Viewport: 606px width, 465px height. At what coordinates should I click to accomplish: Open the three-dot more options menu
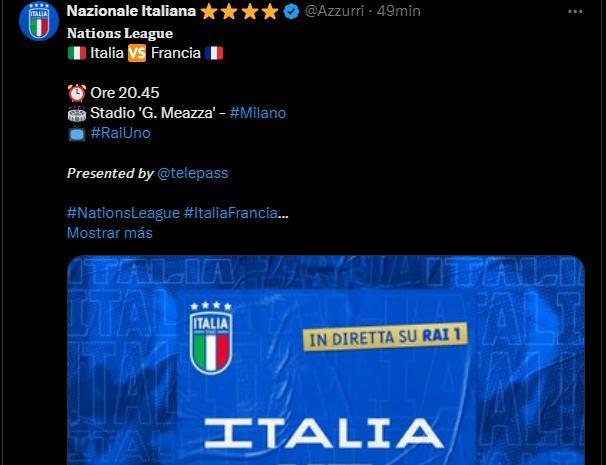(575, 12)
